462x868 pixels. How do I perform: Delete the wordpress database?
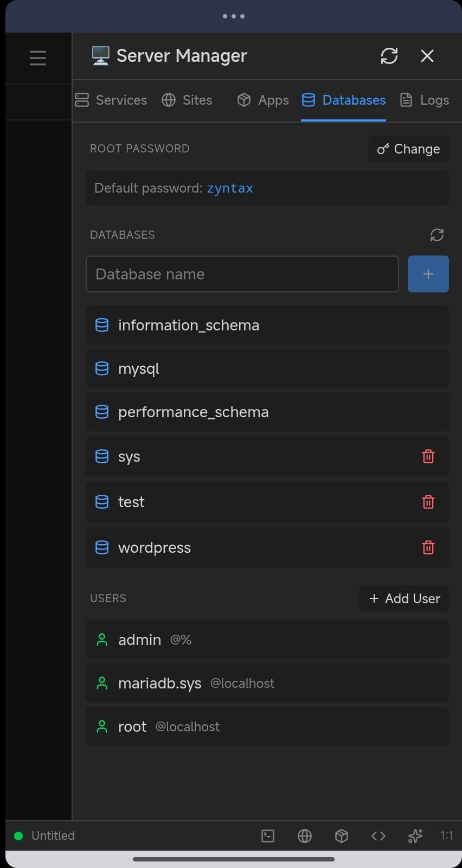tap(428, 547)
